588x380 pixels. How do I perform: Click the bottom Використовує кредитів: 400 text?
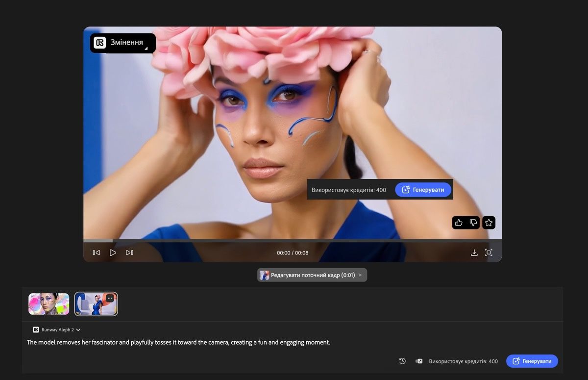pyautogui.click(x=463, y=361)
